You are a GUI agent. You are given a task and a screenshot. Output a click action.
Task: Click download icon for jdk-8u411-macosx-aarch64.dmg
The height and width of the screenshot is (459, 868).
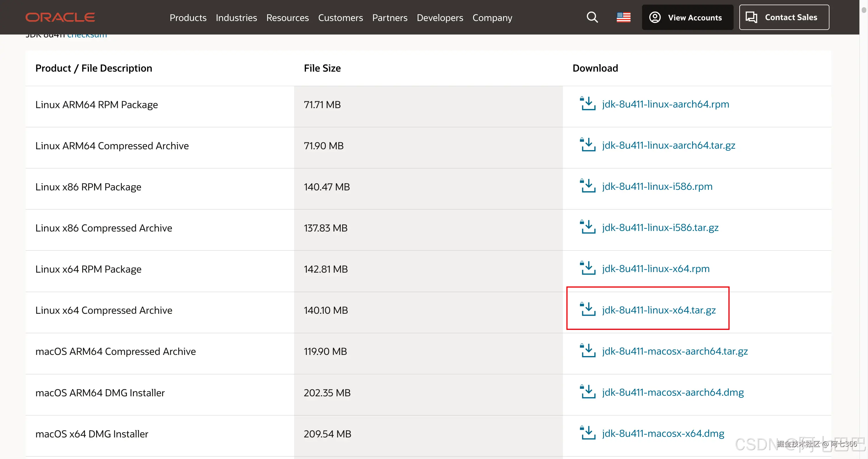(x=588, y=392)
